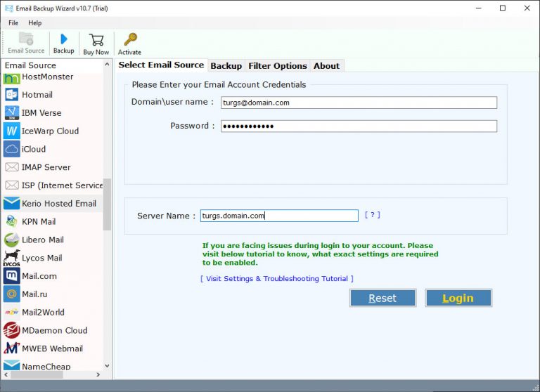Select the Mail.com icon

click(12, 276)
